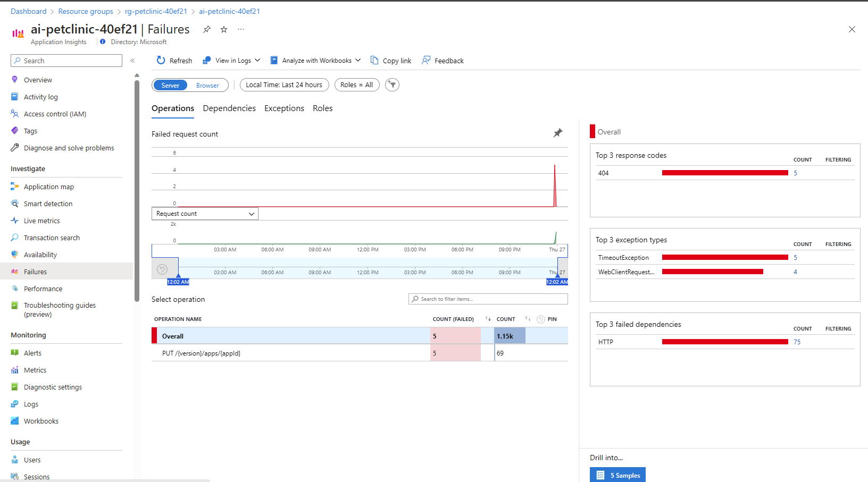Image resolution: width=868 pixels, height=482 pixels.
Task: Click the 5 Samples drill-into button
Action: click(617, 475)
